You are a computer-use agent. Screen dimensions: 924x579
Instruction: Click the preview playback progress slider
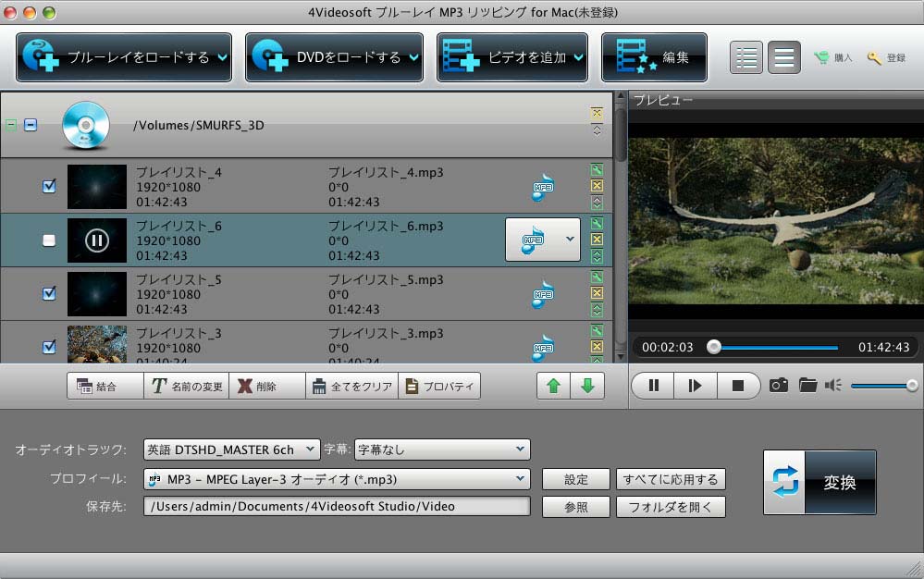[772, 348]
